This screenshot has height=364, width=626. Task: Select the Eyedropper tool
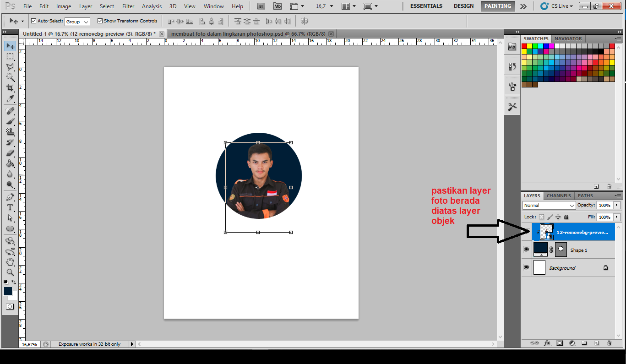tap(10, 98)
